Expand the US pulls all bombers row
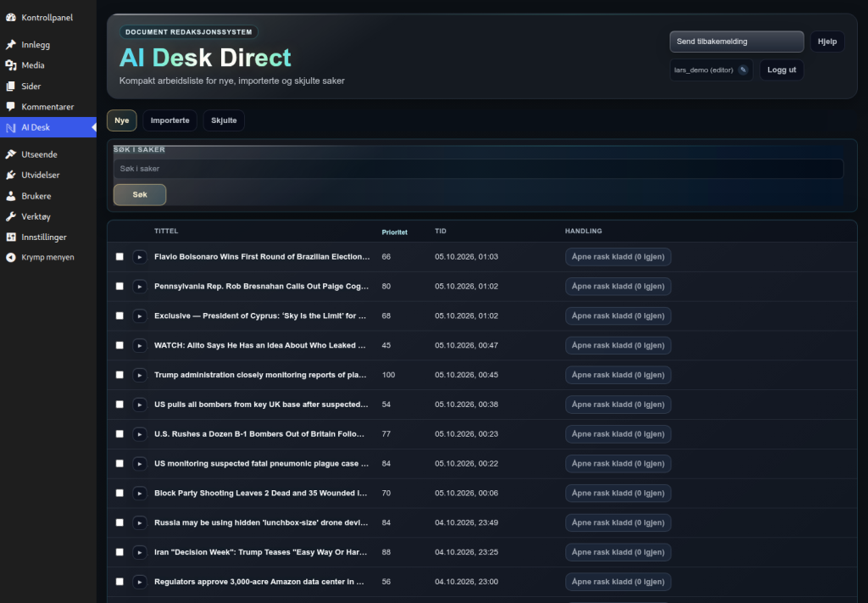 [140, 405]
